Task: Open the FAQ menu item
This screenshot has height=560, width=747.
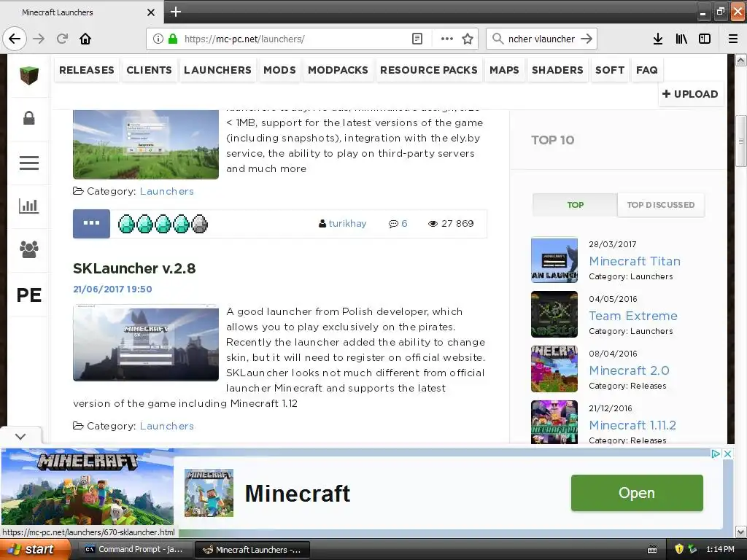Action: pyautogui.click(x=647, y=70)
